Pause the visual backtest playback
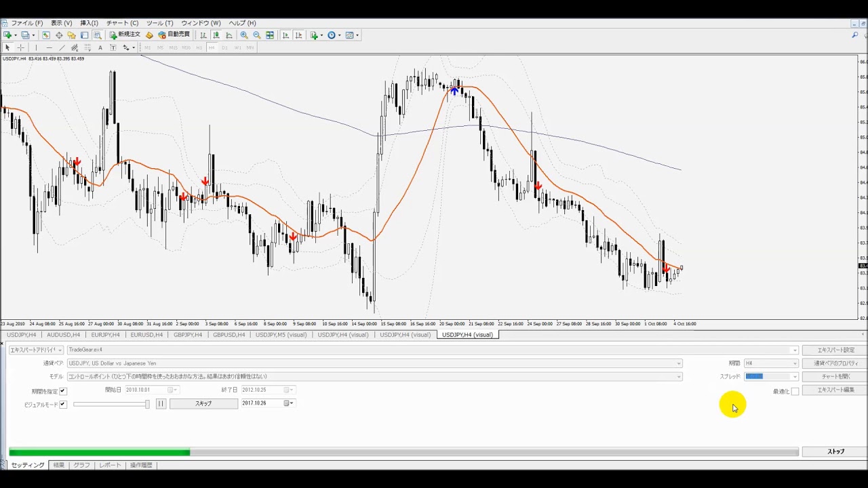Image resolution: width=868 pixels, height=488 pixels. (x=161, y=404)
